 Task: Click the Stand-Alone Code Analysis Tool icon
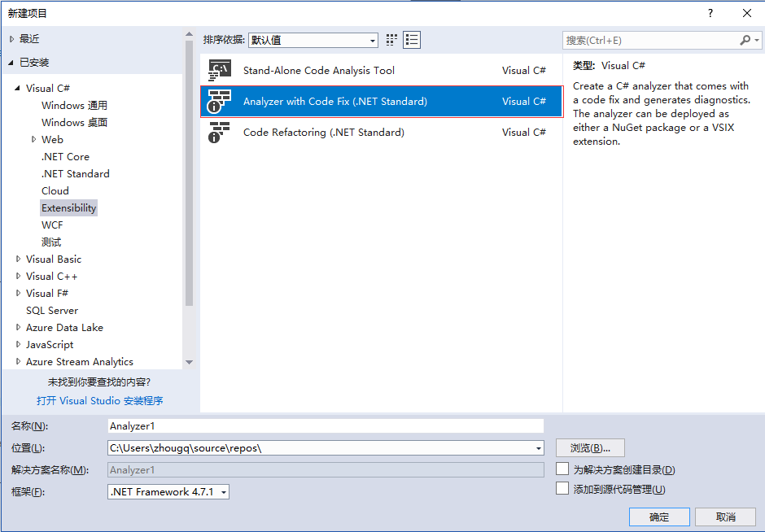[220, 71]
